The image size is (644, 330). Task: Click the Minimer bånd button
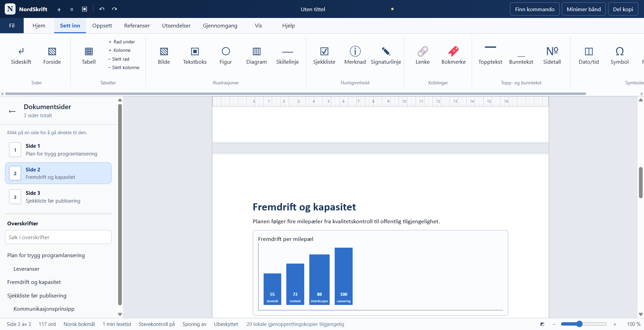(x=584, y=9)
